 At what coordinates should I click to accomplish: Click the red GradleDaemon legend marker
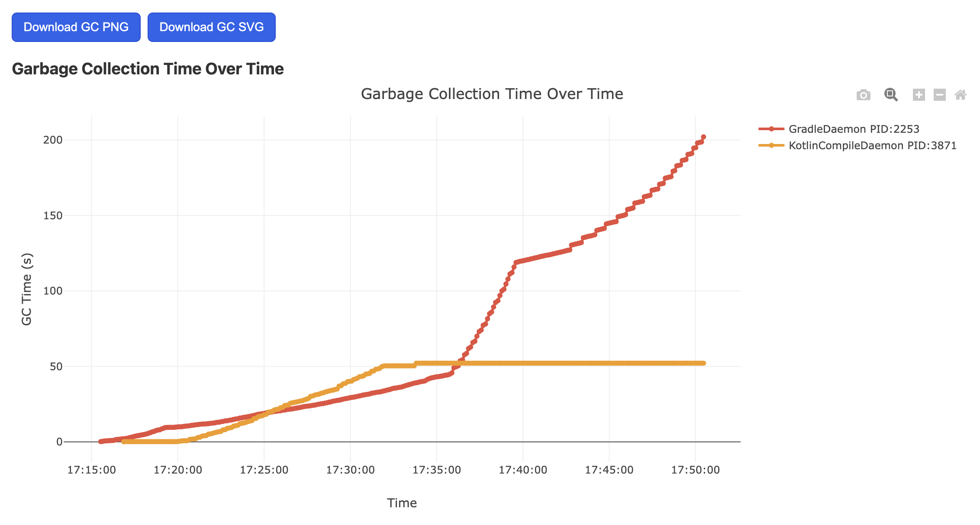772,129
